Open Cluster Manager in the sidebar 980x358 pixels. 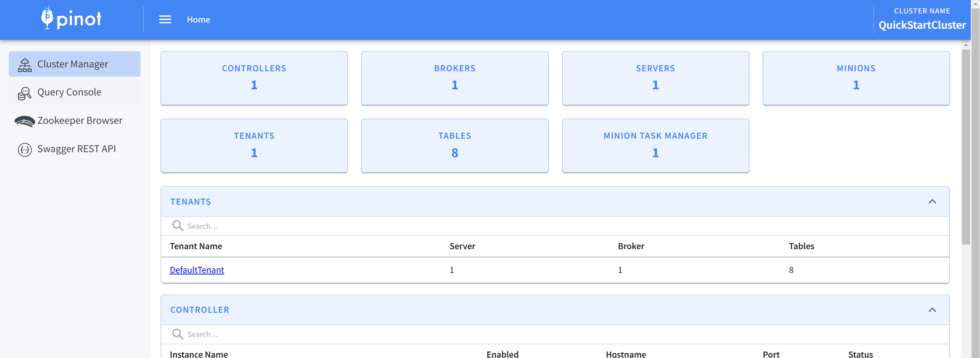click(75, 64)
